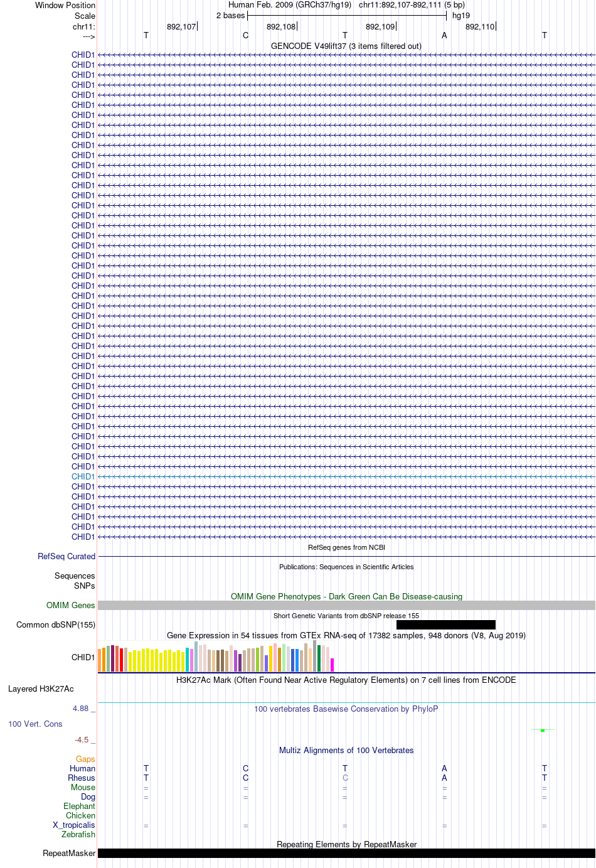
Task: Click the Scale label
Action: (x=85, y=16)
